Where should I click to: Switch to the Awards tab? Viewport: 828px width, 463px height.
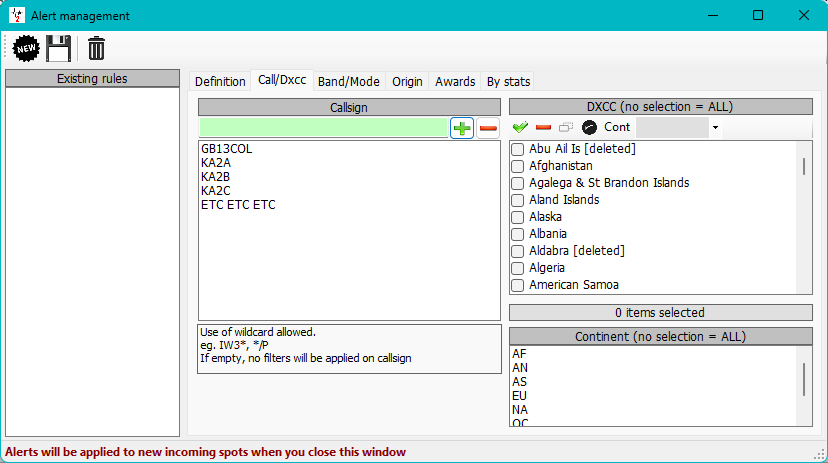[x=455, y=81]
